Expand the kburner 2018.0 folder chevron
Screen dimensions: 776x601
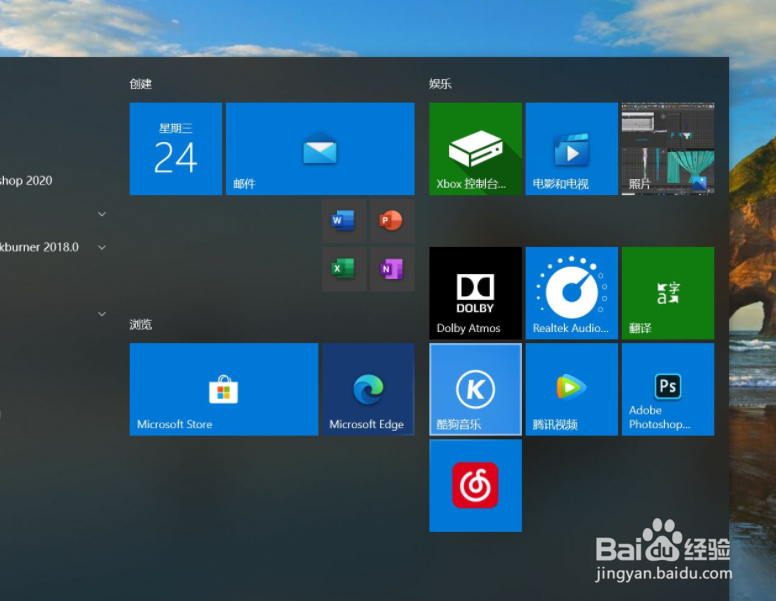click(x=102, y=247)
